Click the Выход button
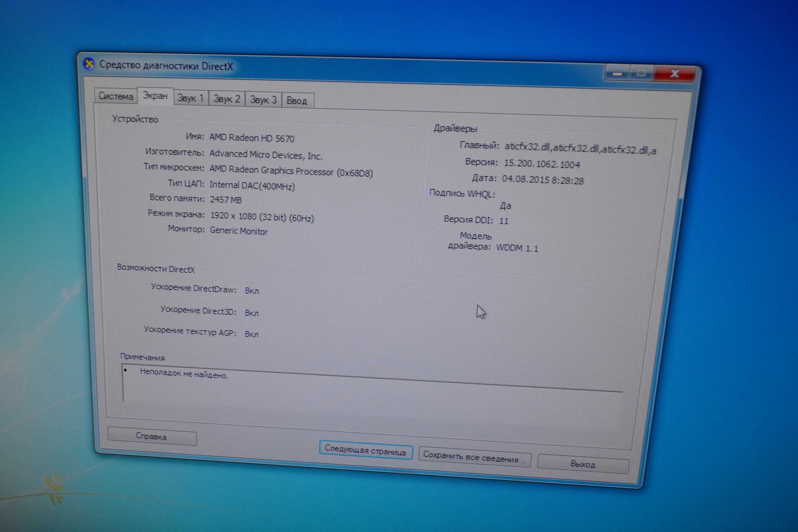This screenshot has width=798, height=532. pyautogui.click(x=583, y=464)
